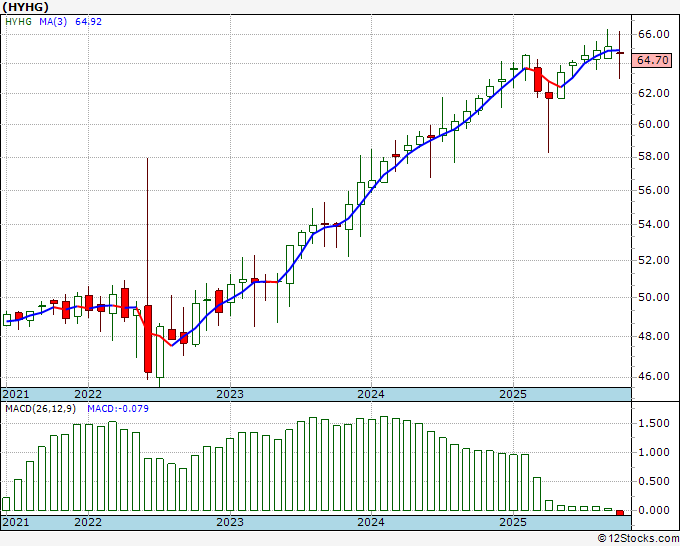Click the large red 2022 candle with wick to 58

147,339
